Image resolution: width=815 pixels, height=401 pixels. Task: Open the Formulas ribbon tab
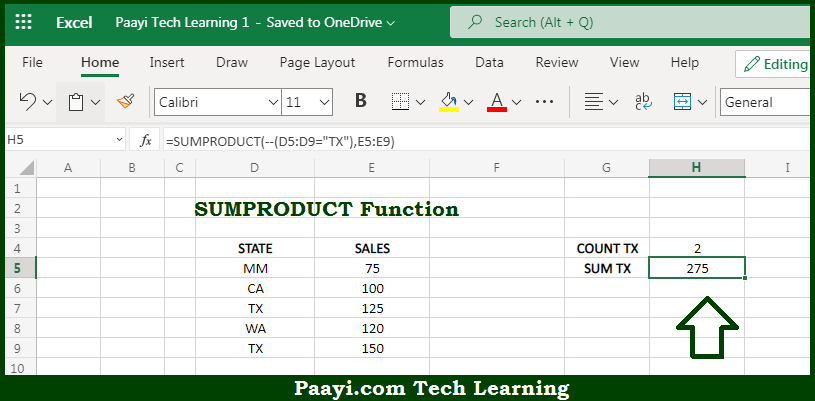pos(415,63)
